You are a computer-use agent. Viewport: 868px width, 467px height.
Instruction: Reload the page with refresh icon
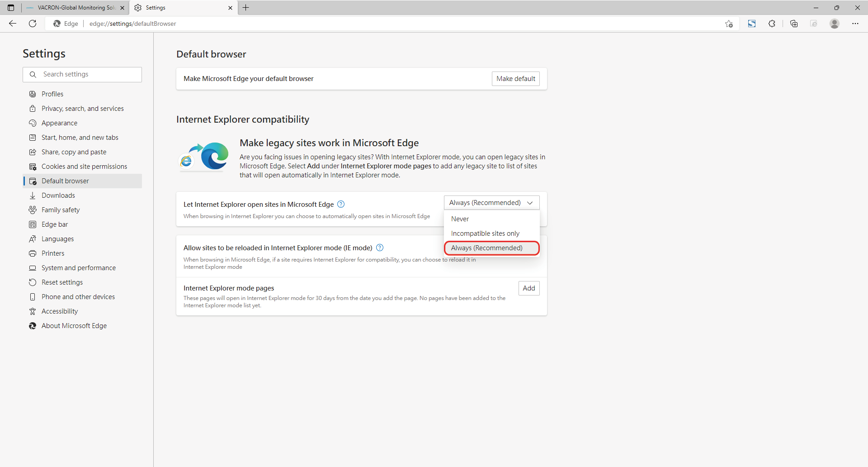[x=33, y=24]
